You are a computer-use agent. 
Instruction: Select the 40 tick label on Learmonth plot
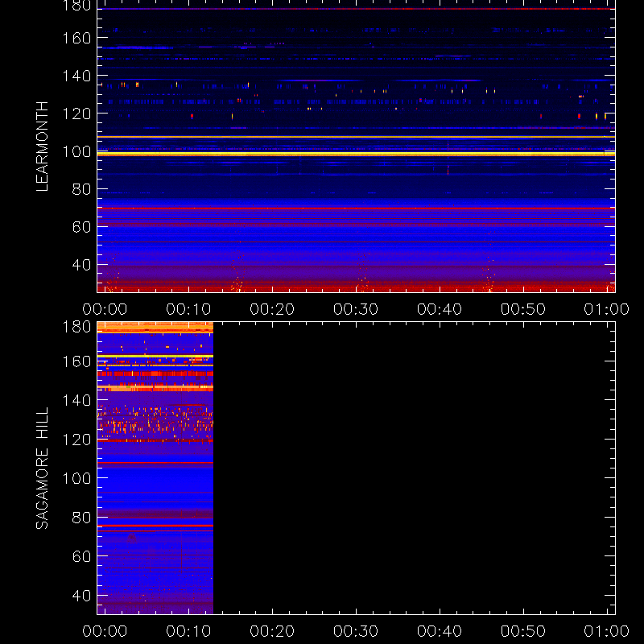pyautogui.click(x=81, y=265)
